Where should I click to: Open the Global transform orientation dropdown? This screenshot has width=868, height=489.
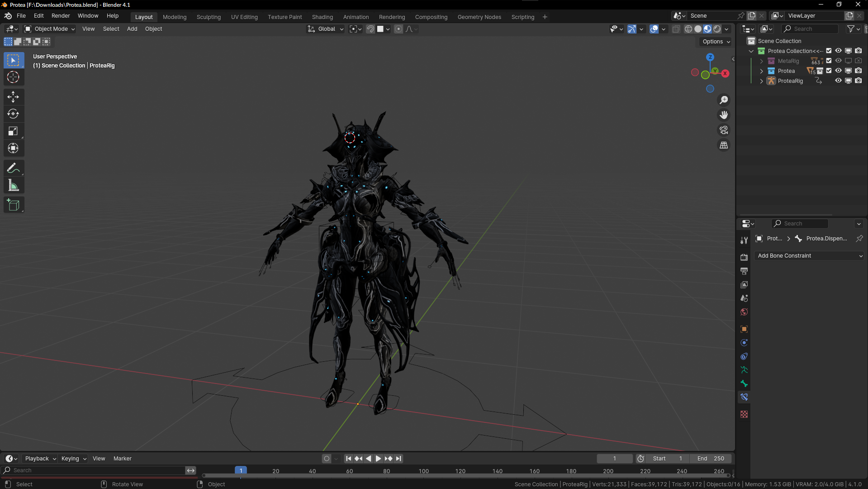point(326,29)
